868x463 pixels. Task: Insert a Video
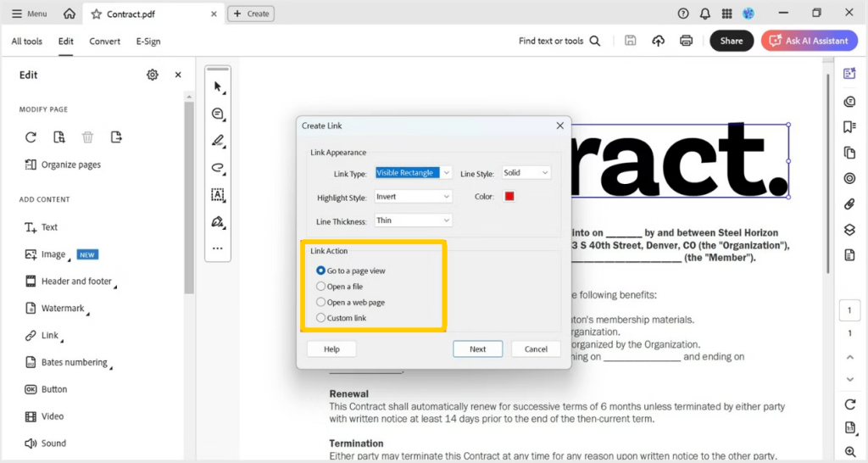[44, 416]
